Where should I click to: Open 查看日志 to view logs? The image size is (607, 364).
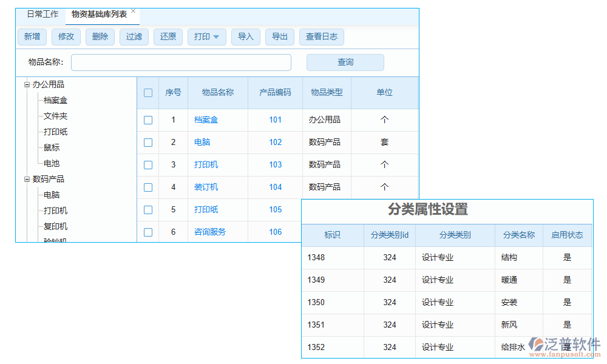(321, 36)
